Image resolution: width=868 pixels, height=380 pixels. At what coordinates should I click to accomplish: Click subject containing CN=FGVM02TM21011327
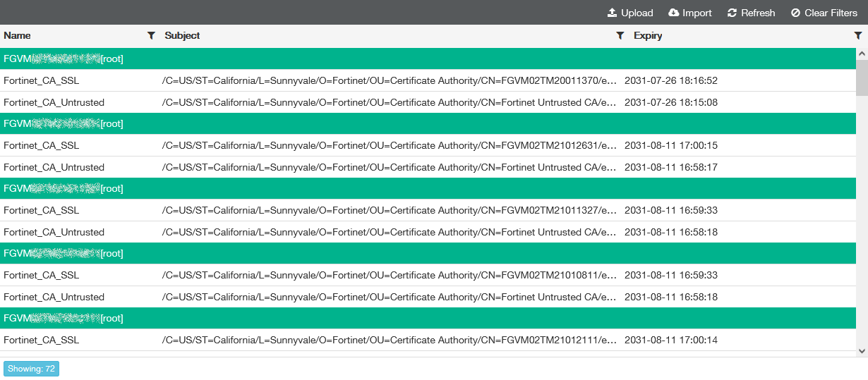[390, 210]
